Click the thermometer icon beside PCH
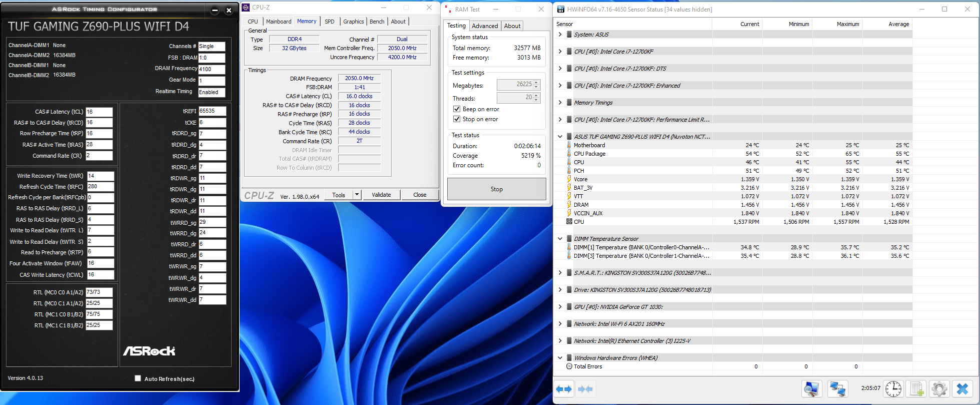 pos(569,171)
